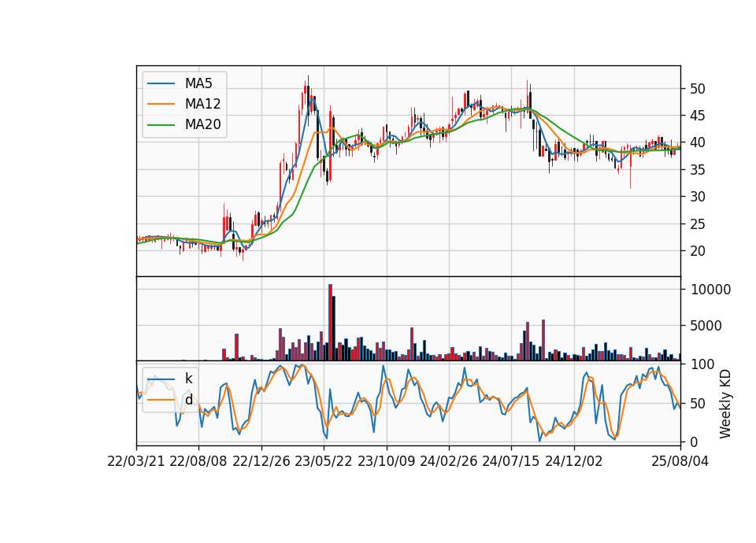Click the green MA20 legend line sample
Image resolution: width=756 pixels, height=543 pixels.
tap(161, 124)
